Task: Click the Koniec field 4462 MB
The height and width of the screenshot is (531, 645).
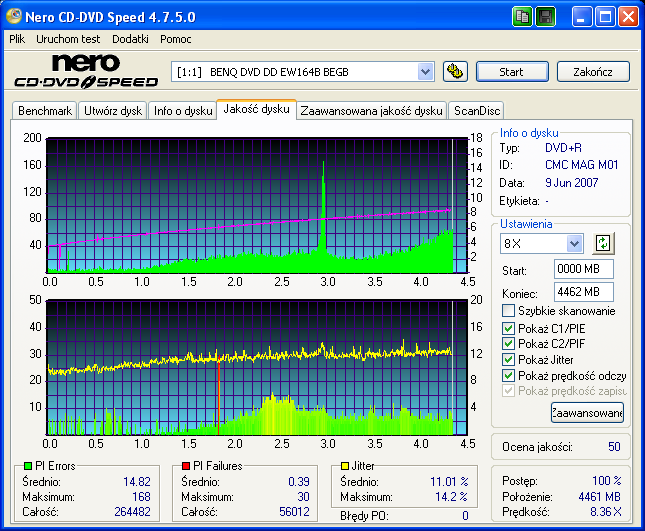Action: pos(583,292)
